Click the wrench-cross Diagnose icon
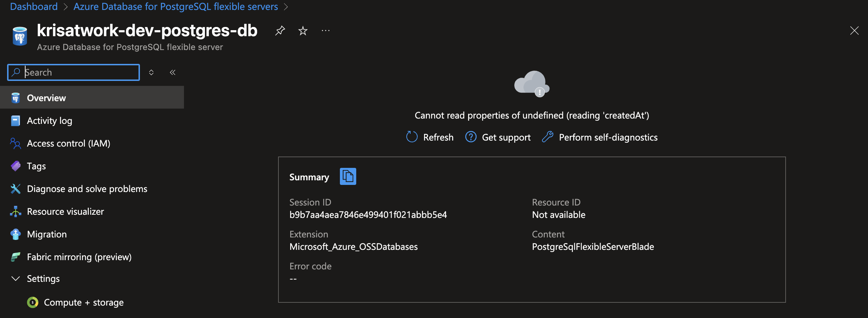Image resolution: width=868 pixels, height=318 pixels. pos(16,189)
